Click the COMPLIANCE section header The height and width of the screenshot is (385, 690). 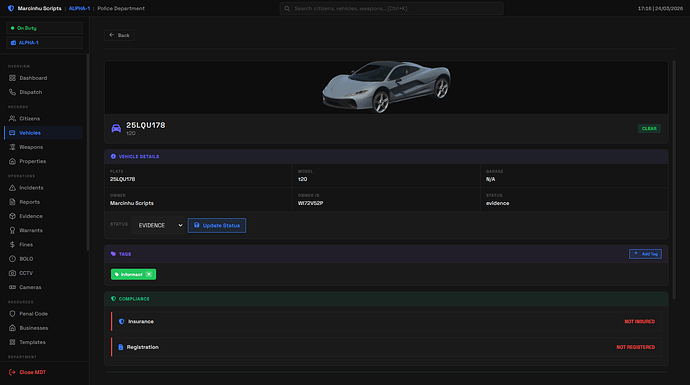(x=386, y=299)
